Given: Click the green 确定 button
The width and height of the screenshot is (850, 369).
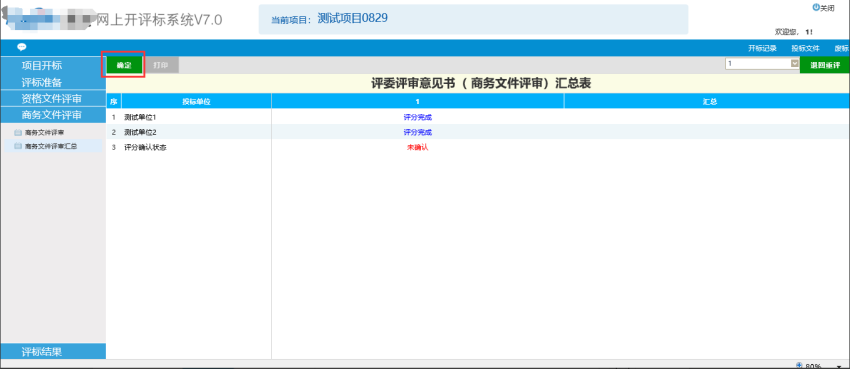Looking at the screenshot, I should coord(124,65).
